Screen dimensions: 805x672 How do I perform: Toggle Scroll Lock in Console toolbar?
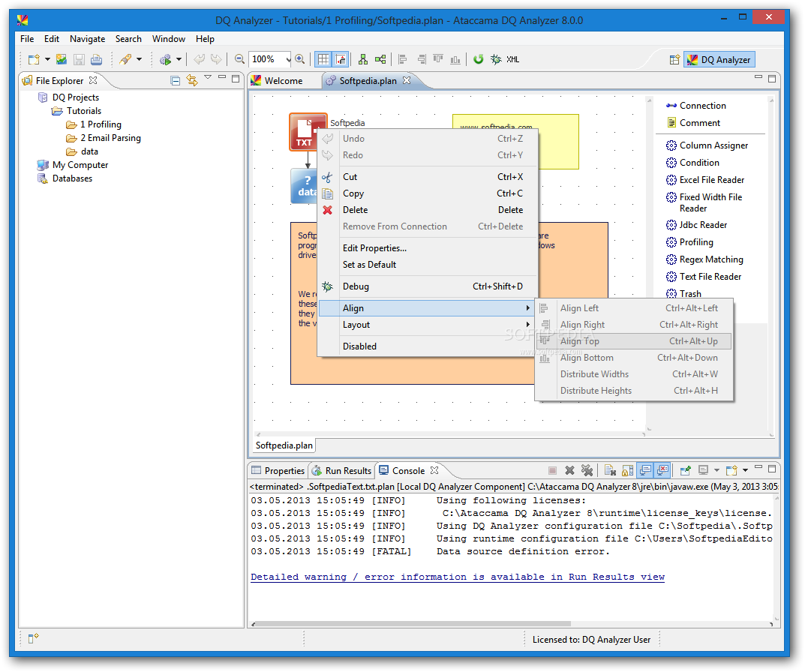click(627, 470)
